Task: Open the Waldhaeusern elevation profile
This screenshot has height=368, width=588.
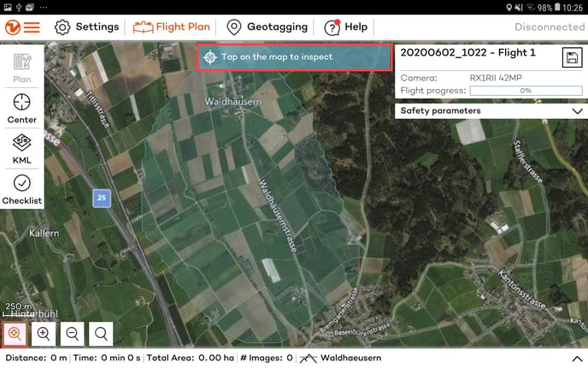Action: 340,358
